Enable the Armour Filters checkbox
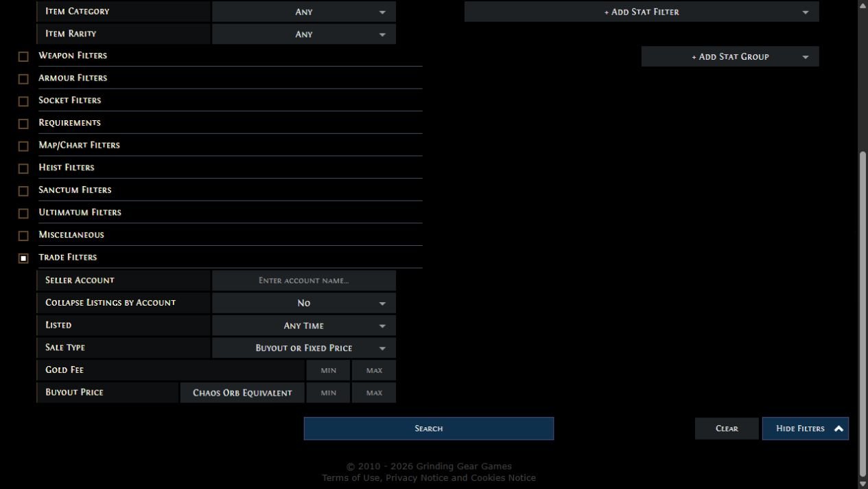This screenshot has height=489, width=868. (23, 79)
